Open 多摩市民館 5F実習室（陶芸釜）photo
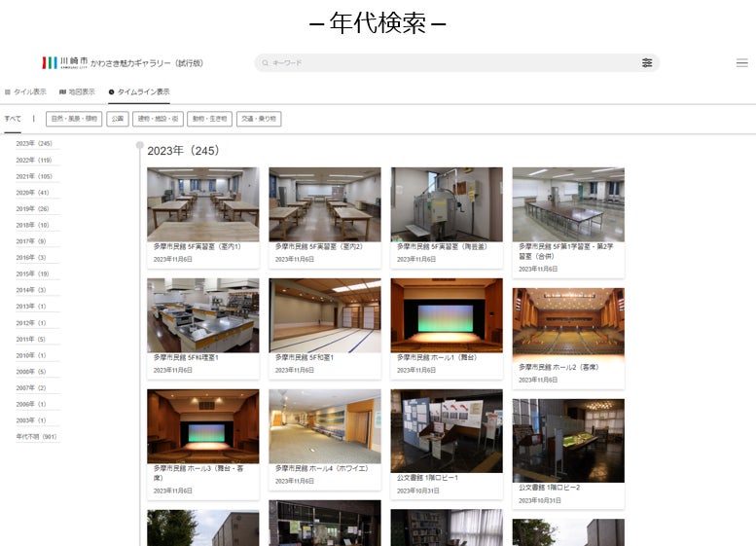 tap(447, 204)
